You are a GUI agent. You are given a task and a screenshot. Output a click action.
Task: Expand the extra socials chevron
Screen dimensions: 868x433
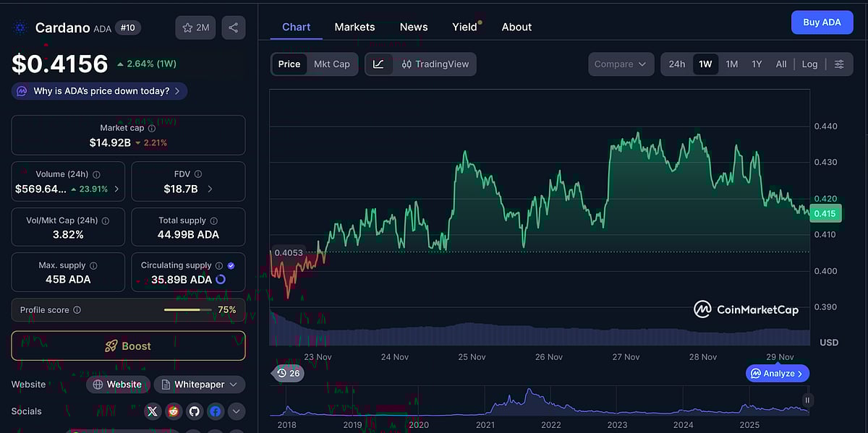tap(236, 411)
